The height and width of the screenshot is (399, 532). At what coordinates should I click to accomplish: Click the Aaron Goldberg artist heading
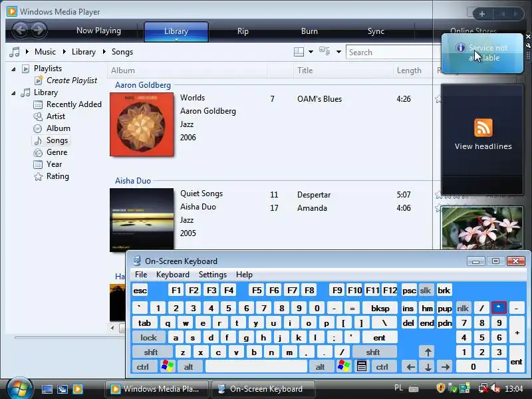click(143, 85)
